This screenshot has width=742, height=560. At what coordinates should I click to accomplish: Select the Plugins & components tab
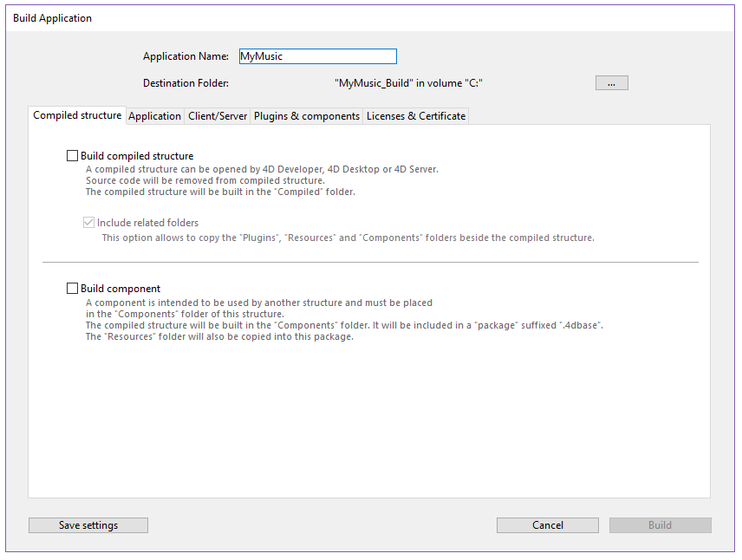[307, 116]
